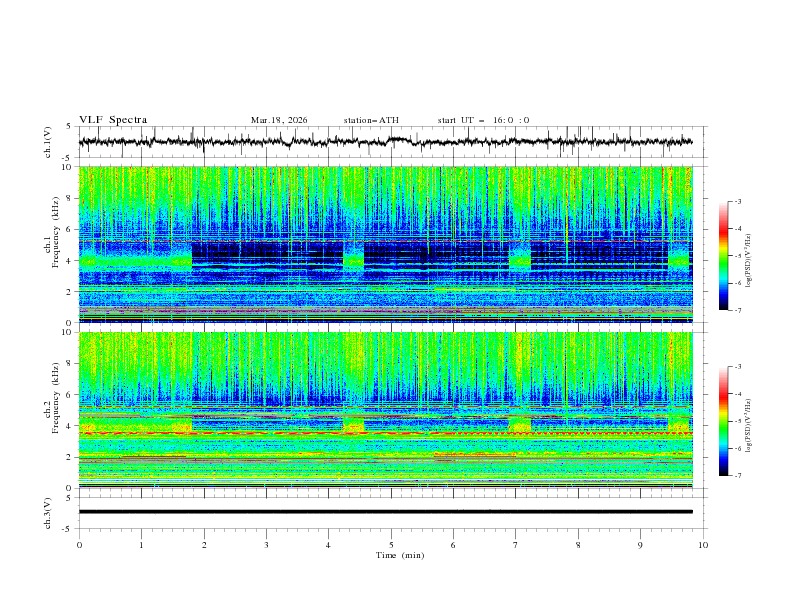Viewport: 792px width, 612px height.
Task: Click time axis tick label "7"
Action: [x=516, y=545]
